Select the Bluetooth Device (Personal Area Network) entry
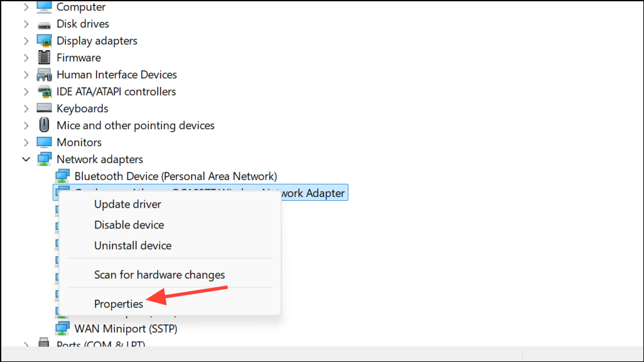Screen dimensions: 644x362 pos(175,176)
